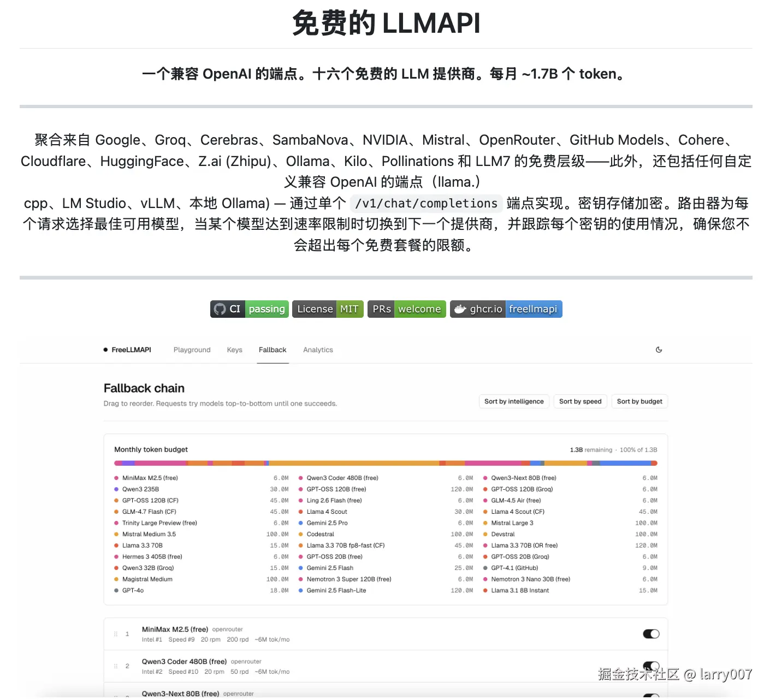Click the /v1/chat/completions code snippet

[x=426, y=204]
